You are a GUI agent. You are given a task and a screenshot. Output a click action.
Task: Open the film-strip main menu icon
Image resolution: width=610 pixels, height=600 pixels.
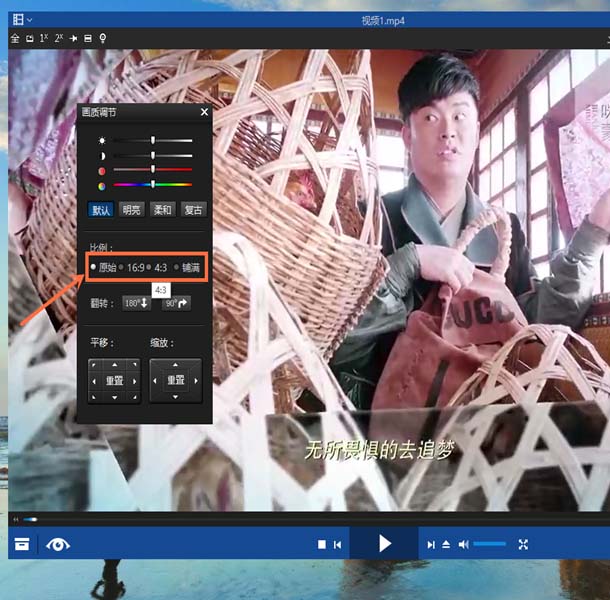pos(18,19)
